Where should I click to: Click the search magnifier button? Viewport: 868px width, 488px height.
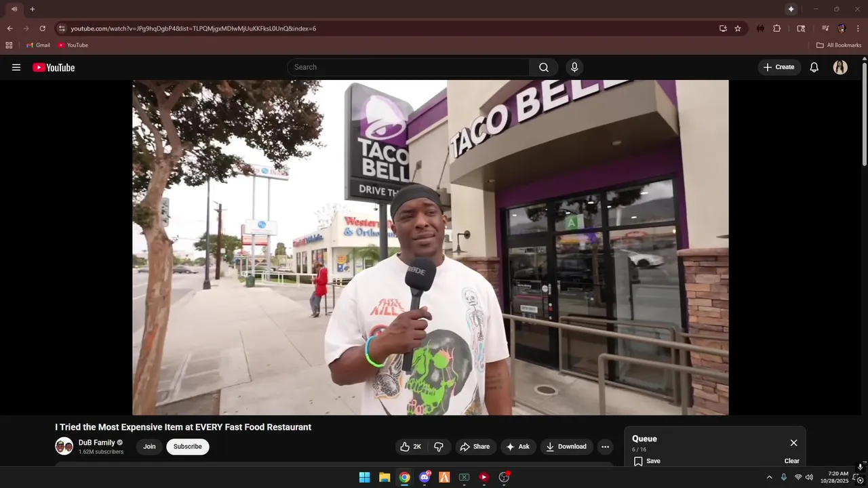pyautogui.click(x=544, y=67)
